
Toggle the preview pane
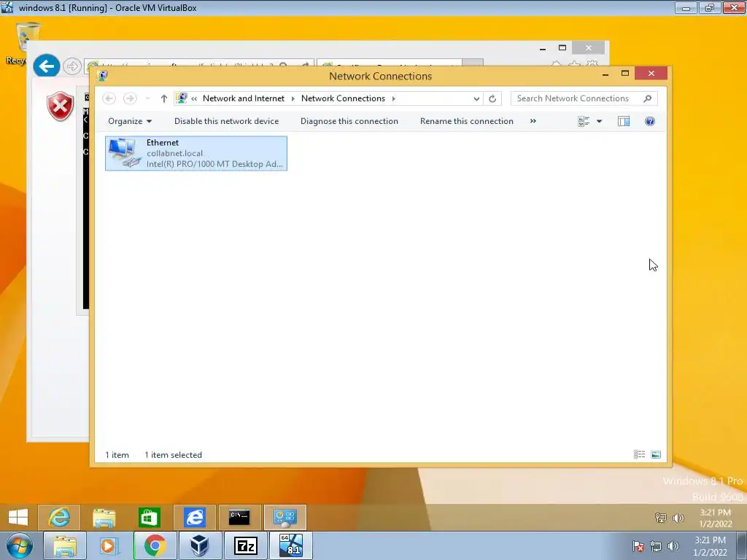tap(624, 122)
